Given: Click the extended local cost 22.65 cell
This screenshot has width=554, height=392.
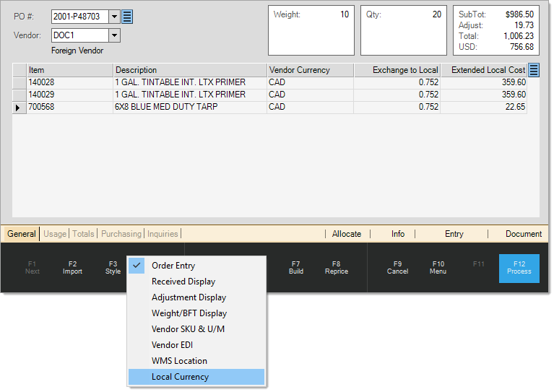Looking at the screenshot, I should (x=484, y=108).
